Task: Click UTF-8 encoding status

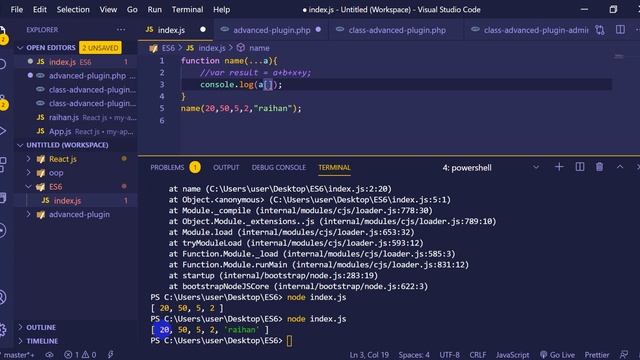Action: point(449,355)
